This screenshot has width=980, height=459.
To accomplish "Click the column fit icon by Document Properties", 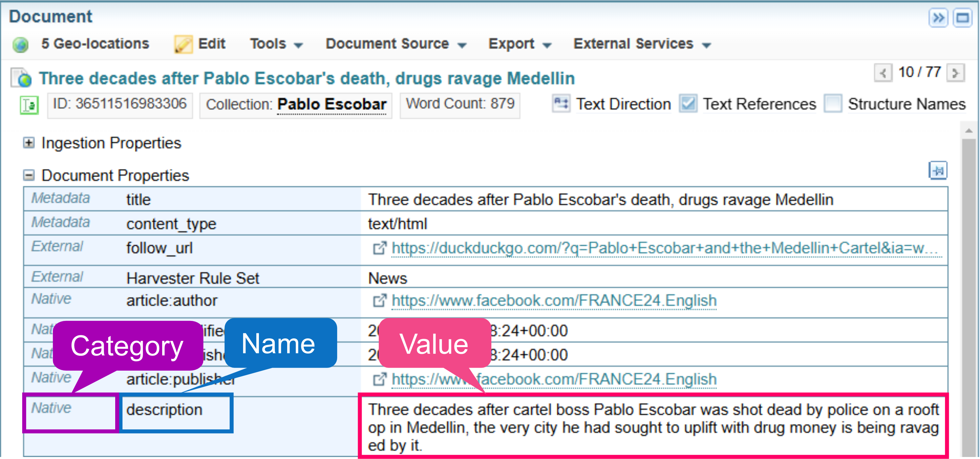I will [938, 170].
